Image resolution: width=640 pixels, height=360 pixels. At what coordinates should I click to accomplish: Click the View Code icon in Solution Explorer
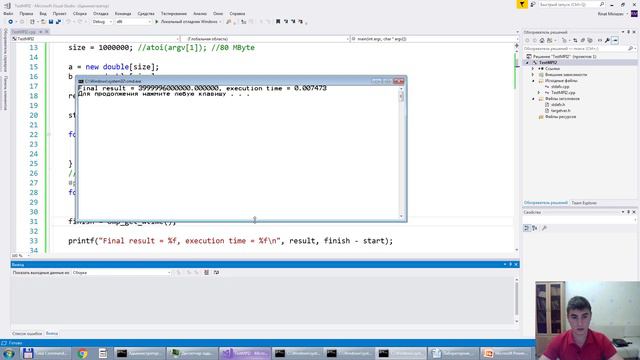(600, 40)
